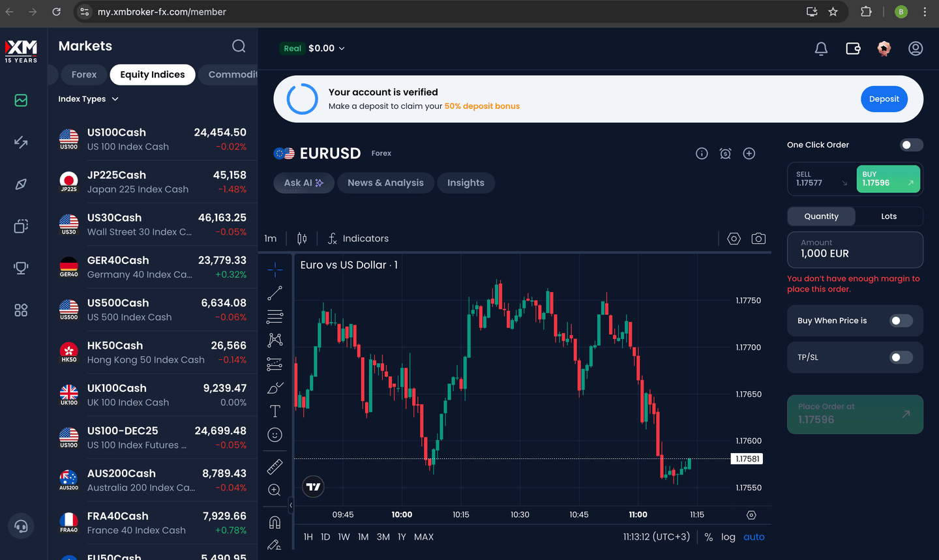The width and height of the screenshot is (939, 560).
Task: Select the zoom-in magnifier tool
Action: click(275, 490)
